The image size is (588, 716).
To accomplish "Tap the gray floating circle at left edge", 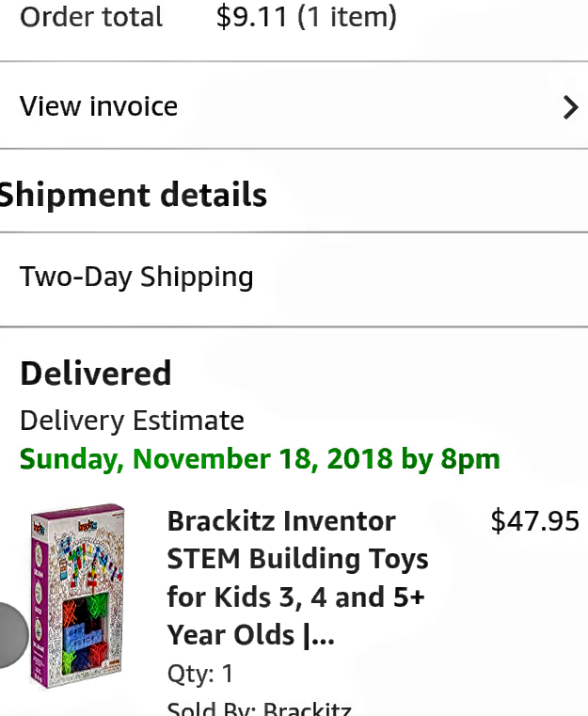I will pyautogui.click(x=11, y=635).
